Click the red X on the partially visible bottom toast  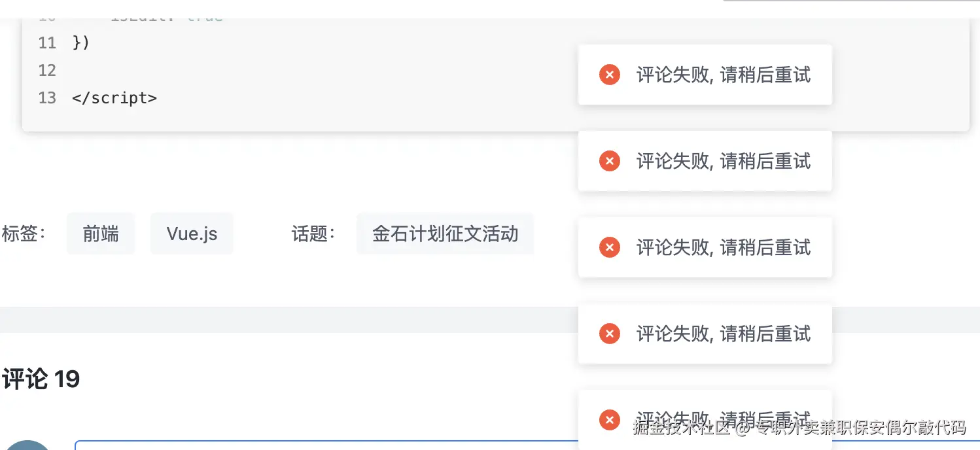point(609,420)
